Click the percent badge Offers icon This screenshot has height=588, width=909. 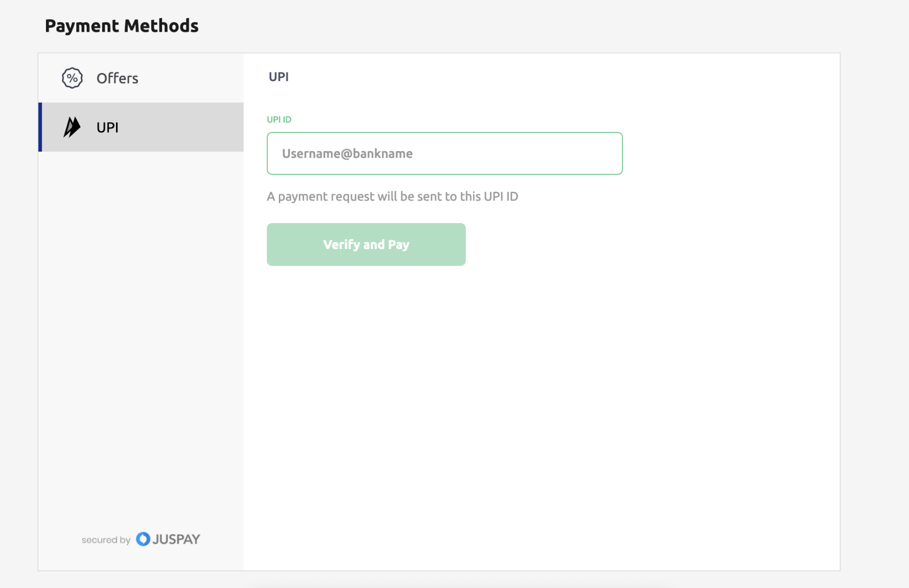coord(72,78)
